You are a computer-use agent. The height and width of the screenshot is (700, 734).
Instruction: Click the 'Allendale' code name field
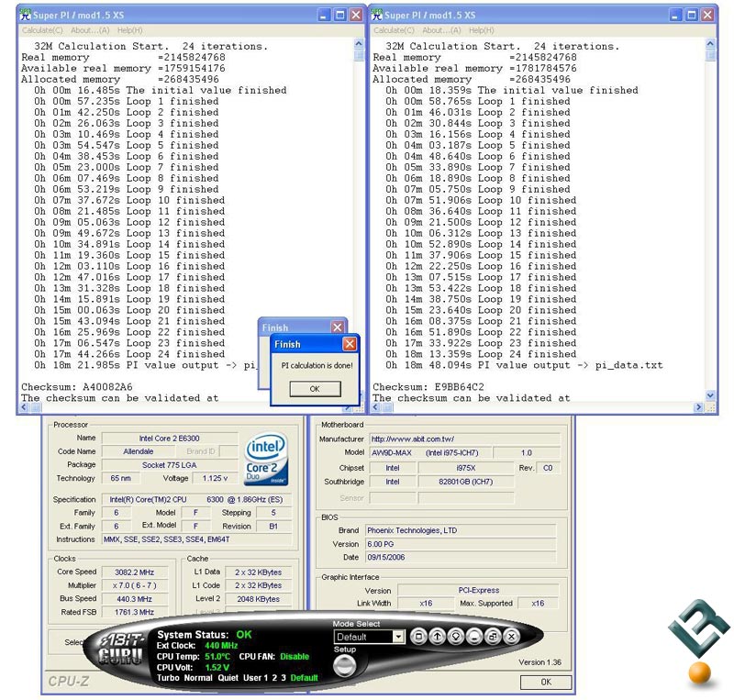click(x=139, y=451)
